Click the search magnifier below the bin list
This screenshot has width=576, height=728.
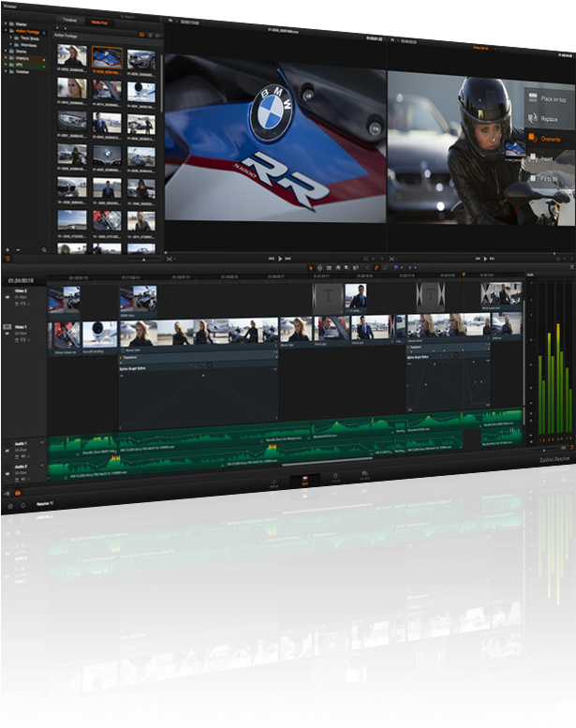tap(44, 250)
